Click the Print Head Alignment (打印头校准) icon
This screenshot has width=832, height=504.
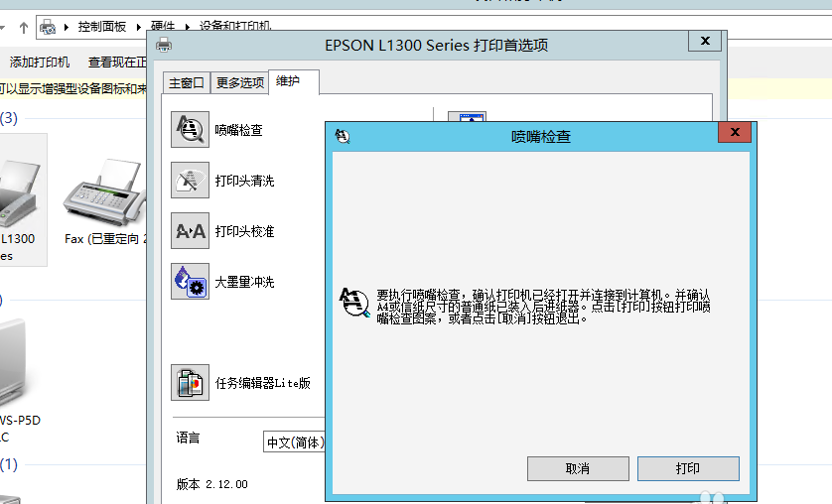pyautogui.click(x=190, y=230)
